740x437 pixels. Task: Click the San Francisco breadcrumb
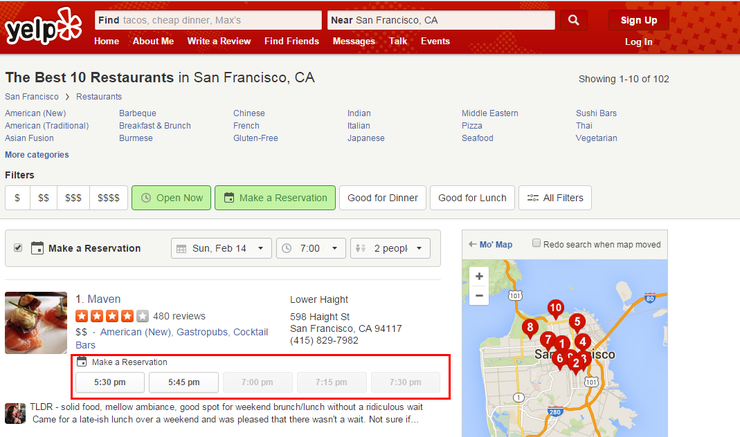click(32, 96)
